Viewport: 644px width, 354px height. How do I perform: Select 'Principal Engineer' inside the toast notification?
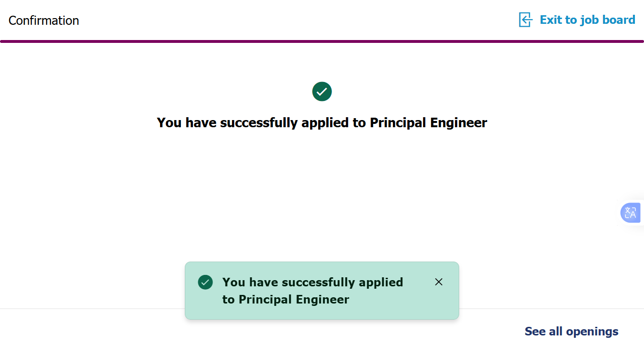[x=294, y=300]
